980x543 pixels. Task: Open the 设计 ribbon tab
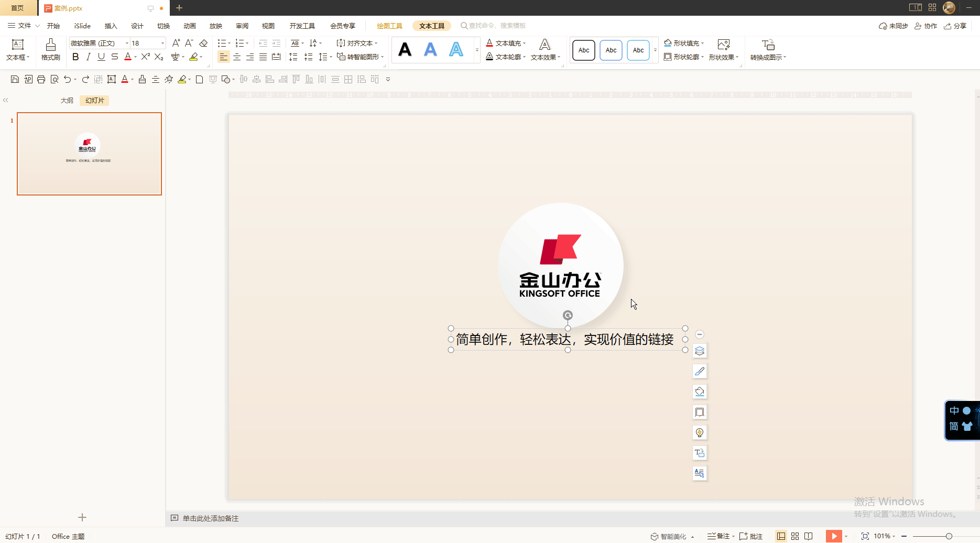(137, 26)
